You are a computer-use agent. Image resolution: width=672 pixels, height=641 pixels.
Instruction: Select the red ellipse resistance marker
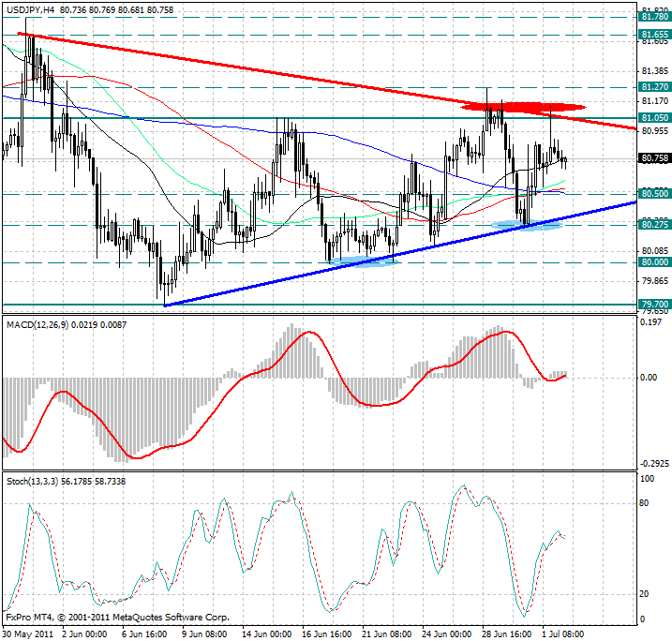523,107
